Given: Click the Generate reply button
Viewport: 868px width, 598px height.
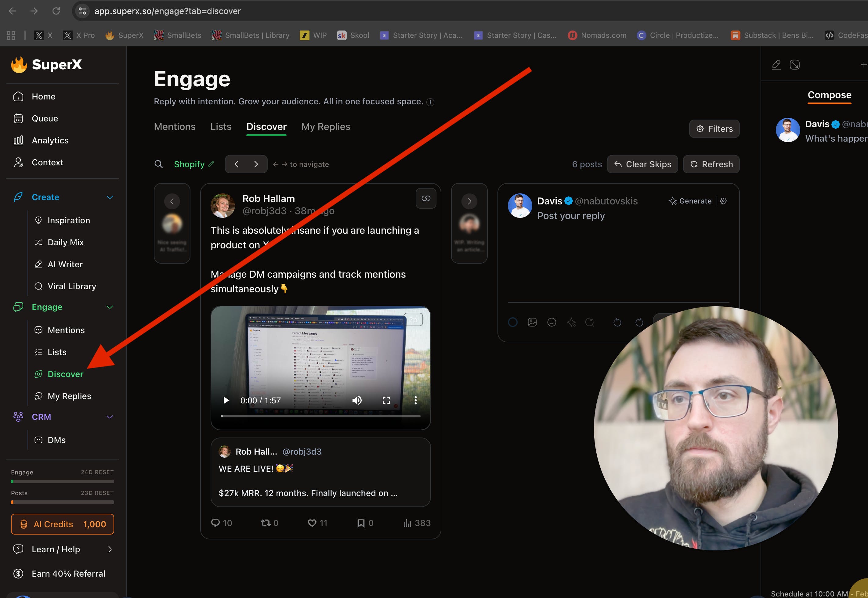Looking at the screenshot, I should 690,201.
